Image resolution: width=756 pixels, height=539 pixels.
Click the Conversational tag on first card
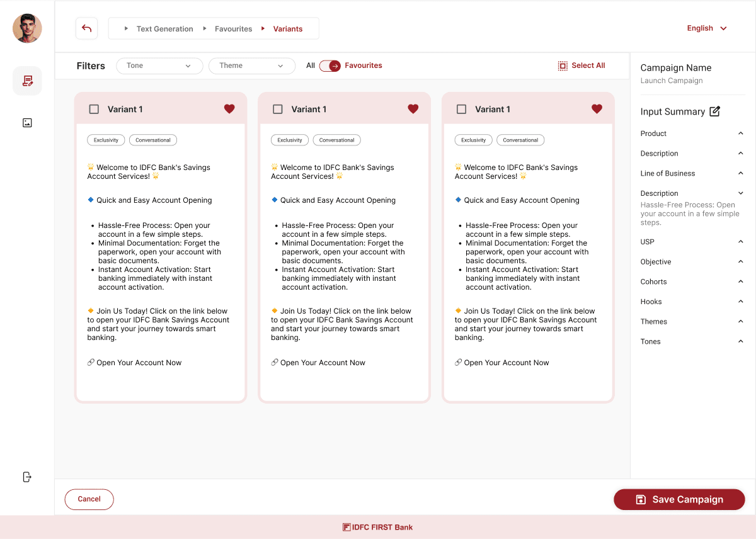pos(153,140)
